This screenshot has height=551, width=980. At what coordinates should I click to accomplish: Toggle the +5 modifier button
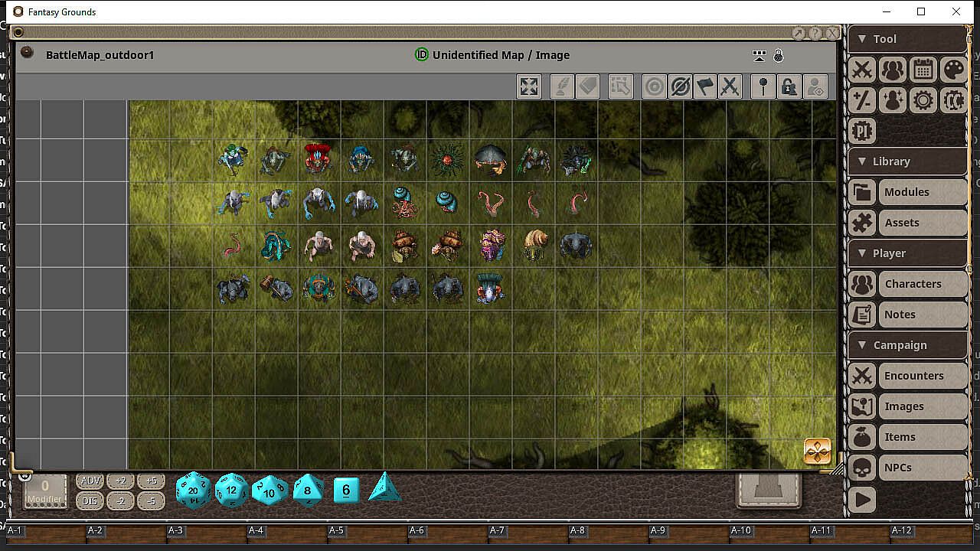pyautogui.click(x=151, y=481)
